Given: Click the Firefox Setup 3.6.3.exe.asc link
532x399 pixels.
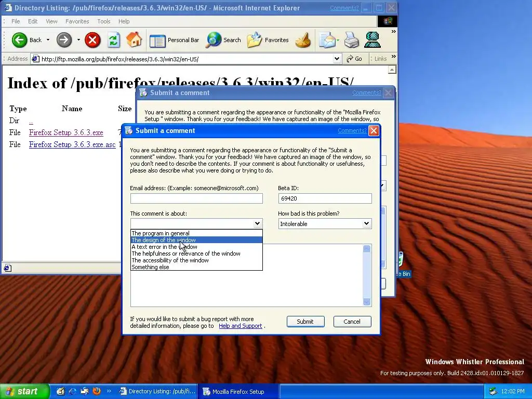Looking at the screenshot, I should click(72, 144).
